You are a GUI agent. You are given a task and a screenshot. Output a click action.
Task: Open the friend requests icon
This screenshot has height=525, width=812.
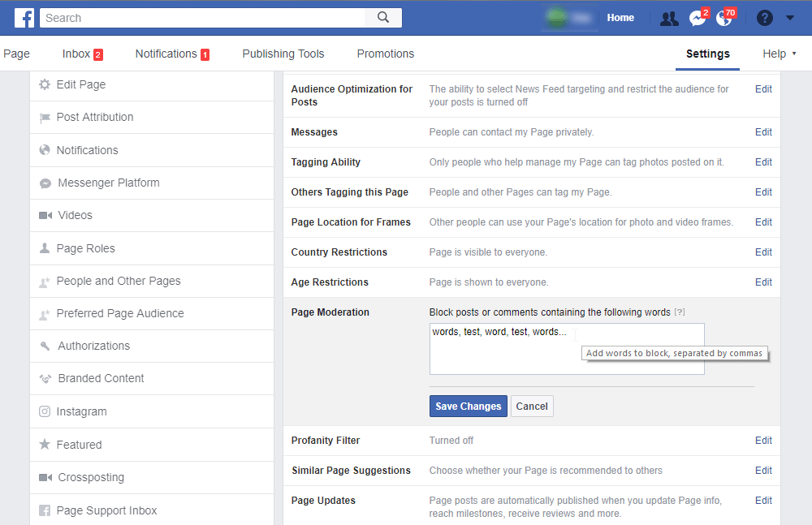(x=669, y=18)
